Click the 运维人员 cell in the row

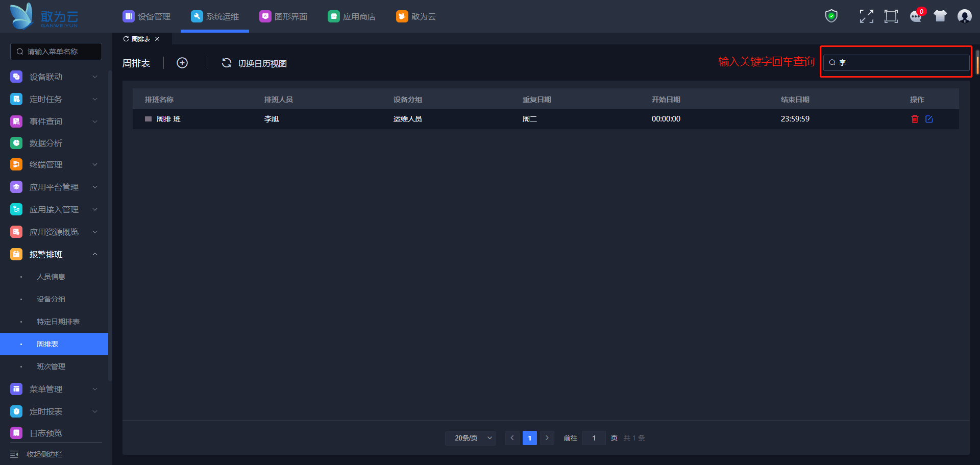pyautogui.click(x=408, y=119)
